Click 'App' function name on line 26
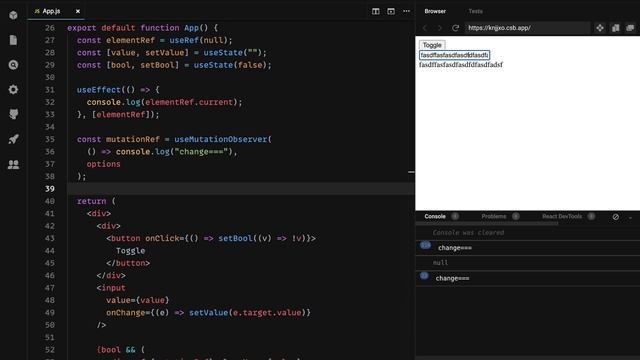 click(x=191, y=28)
